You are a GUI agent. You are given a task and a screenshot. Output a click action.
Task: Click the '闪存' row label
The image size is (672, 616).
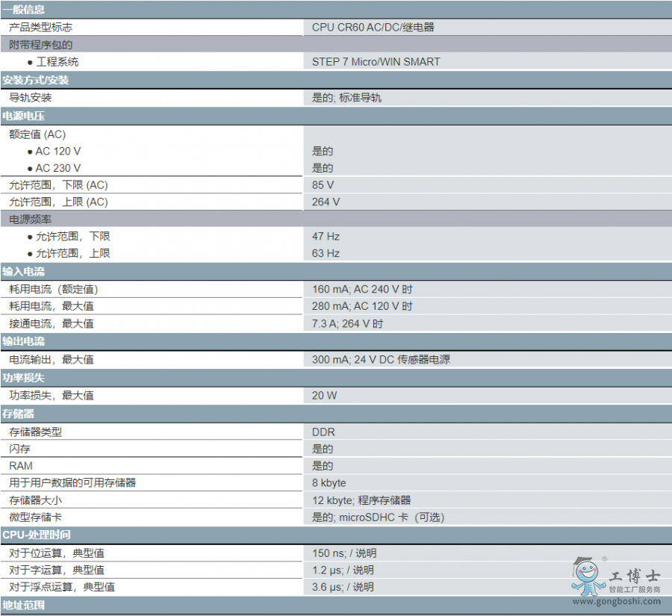19,449
